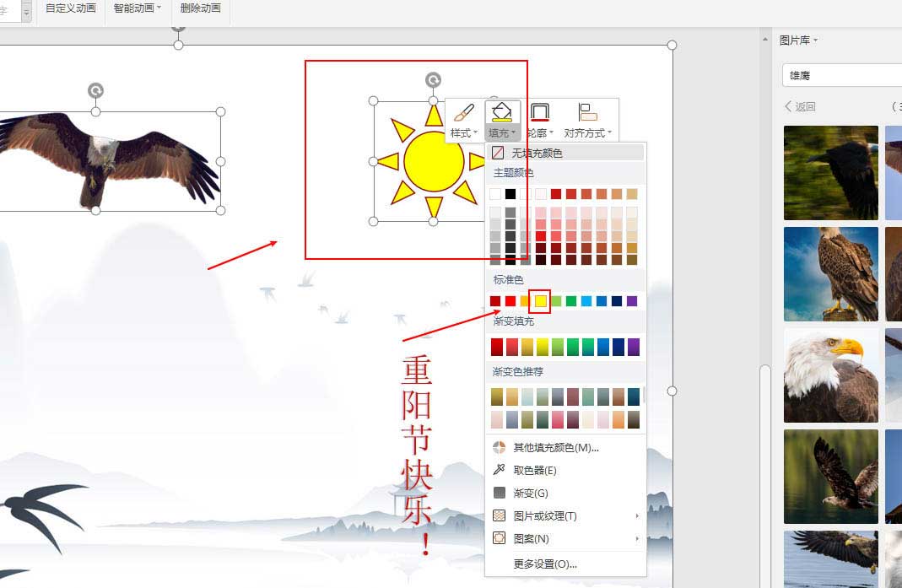Click the 轮廓 outline icon
This screenshot has width=902, height=588.
[x=539, y=112]
